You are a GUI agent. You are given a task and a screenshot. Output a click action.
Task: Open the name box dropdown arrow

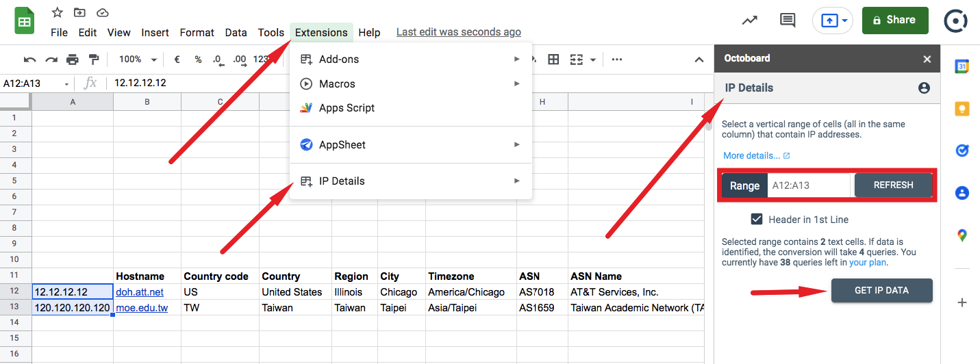click(x=67, y=83)
